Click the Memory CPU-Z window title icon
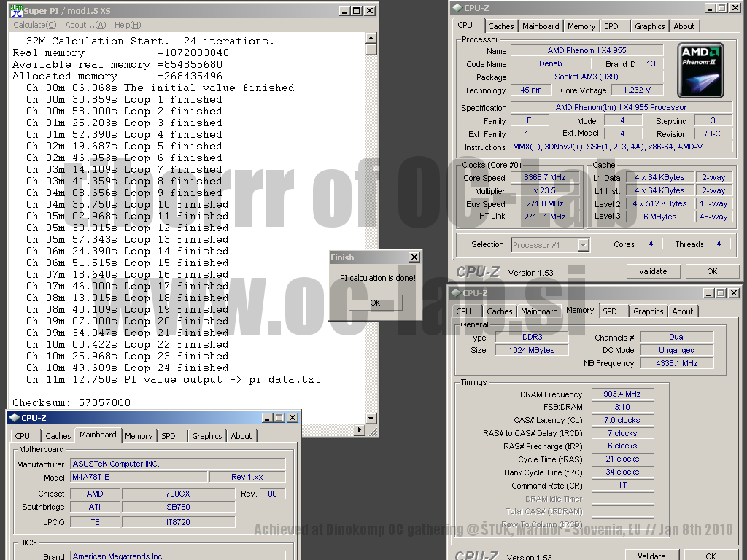Screen dimensions: 747x560 [456, 293]
